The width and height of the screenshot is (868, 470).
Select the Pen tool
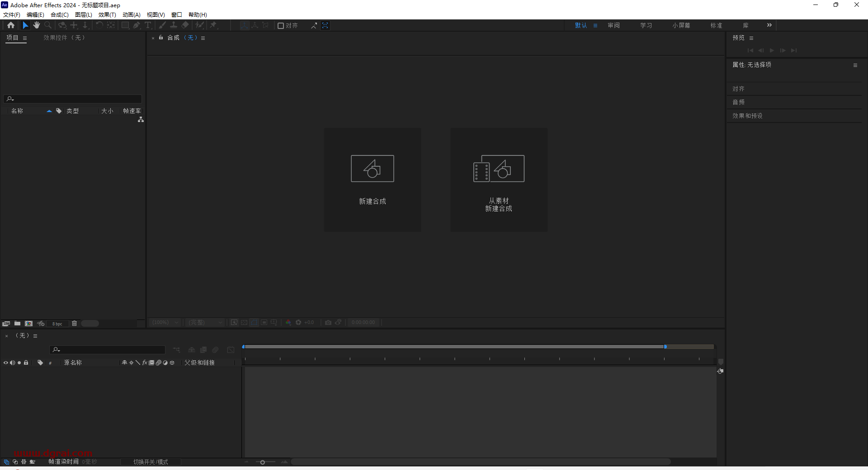[x=137, y=25]
